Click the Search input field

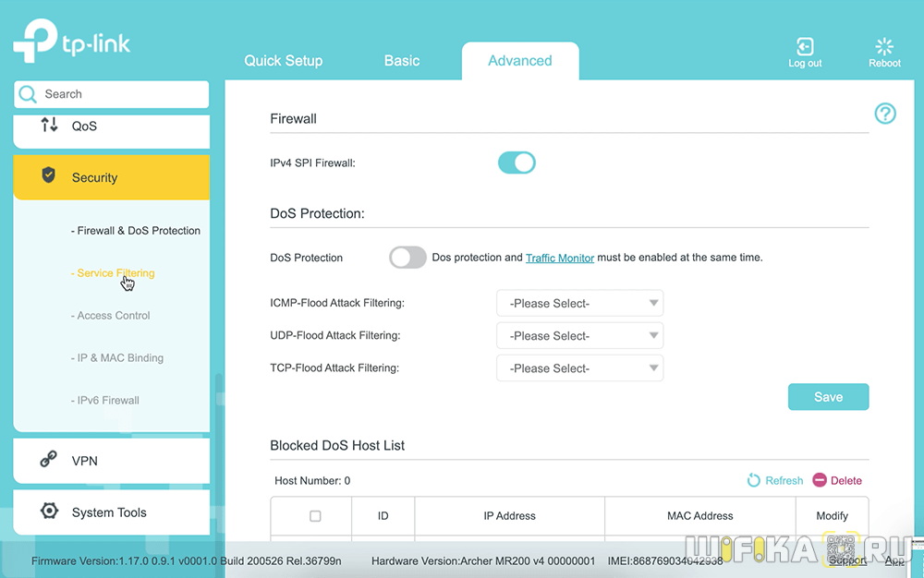pos(120,94)
